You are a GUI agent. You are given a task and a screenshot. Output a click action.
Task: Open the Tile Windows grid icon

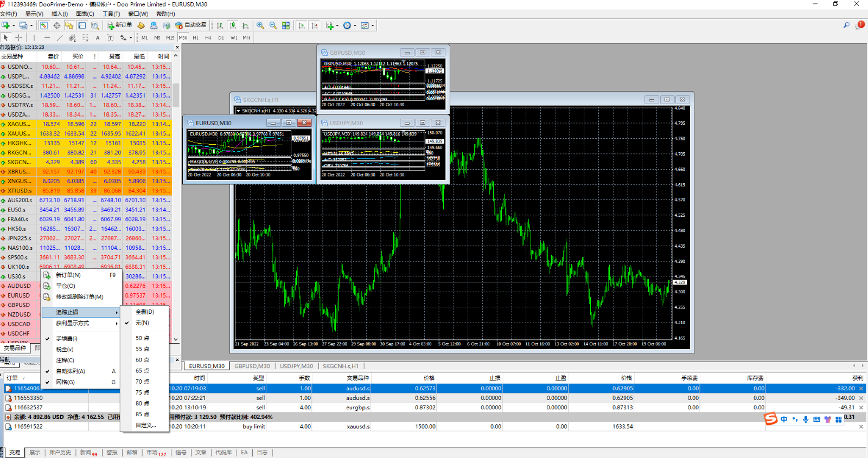pyautogui.click(x=286, y=25)
